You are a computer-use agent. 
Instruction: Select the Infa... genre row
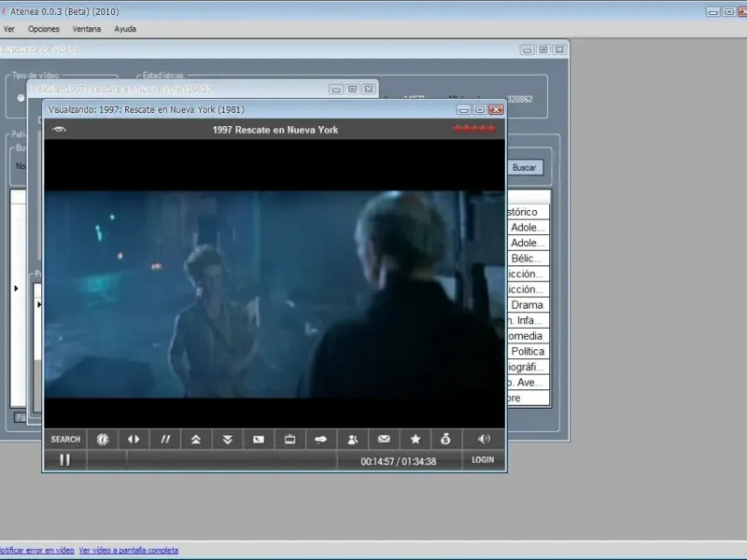[528, 320]
